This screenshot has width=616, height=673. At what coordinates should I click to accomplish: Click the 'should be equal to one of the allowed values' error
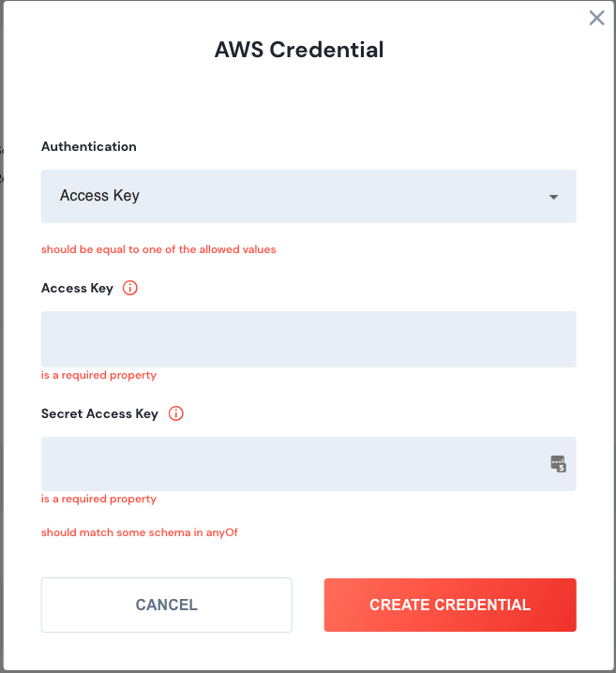(158, 249)
